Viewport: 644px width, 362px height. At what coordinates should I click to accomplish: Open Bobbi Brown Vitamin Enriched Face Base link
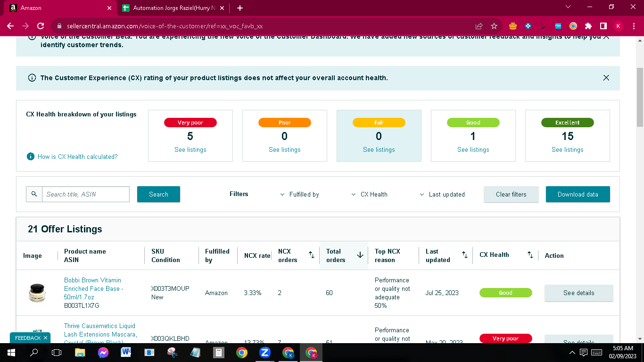(94, 288)
